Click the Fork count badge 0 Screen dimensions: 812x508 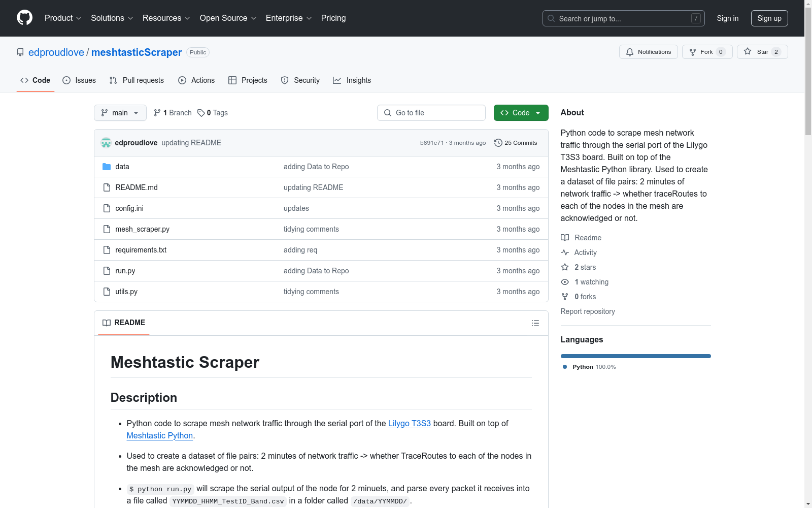(721, 52)
